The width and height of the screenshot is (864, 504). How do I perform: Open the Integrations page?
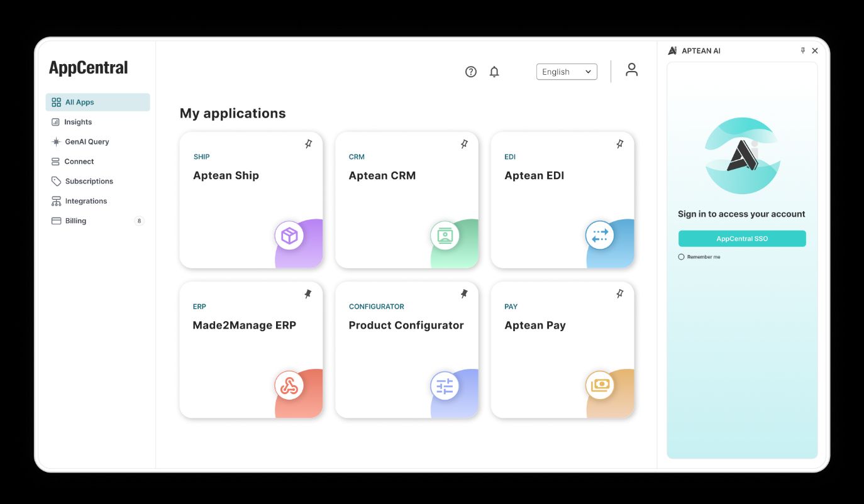pos(86,200)
